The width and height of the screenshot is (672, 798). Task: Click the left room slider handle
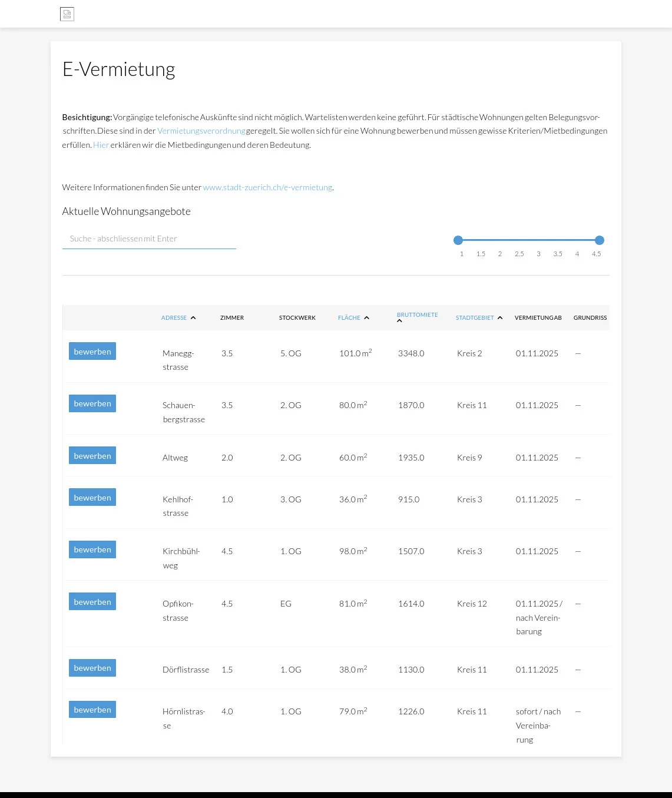[458, 240]
